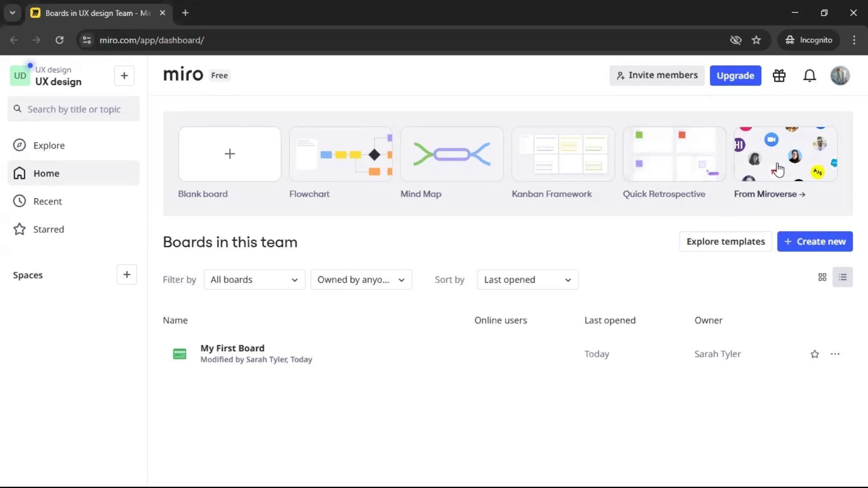
Task: Go to Explore in sidebar
Action: 49,145
